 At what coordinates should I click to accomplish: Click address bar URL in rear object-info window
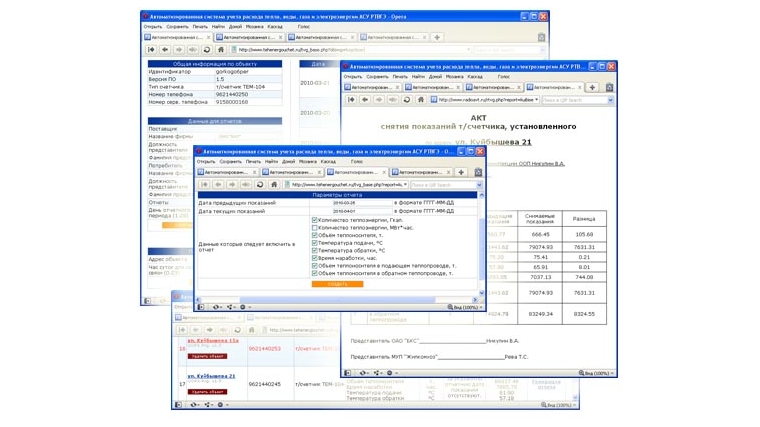click(x=301, y=49)
